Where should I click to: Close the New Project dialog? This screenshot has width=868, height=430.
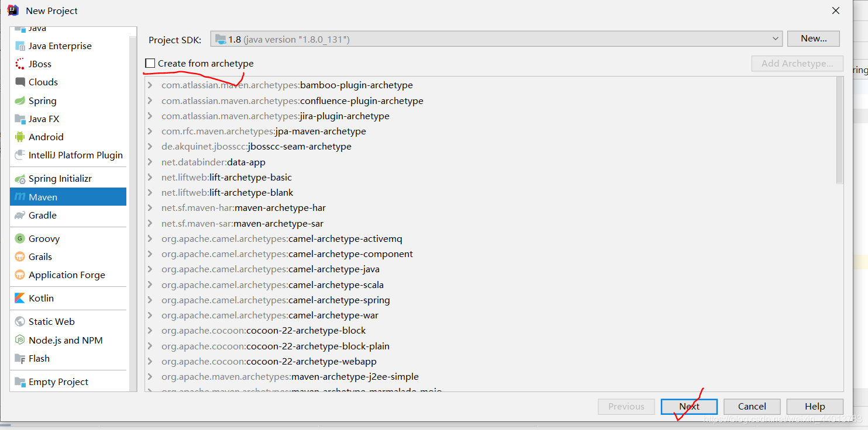point(836,11)
